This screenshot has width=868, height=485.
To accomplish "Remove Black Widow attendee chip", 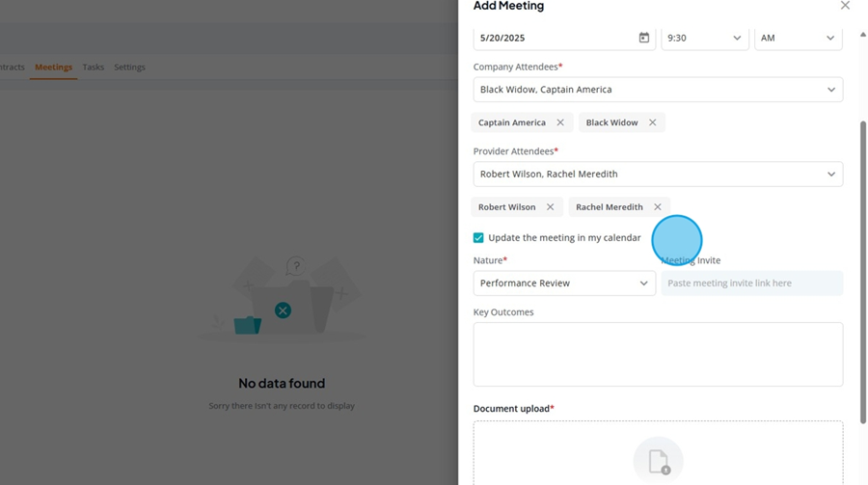I will tap(653, 122).
